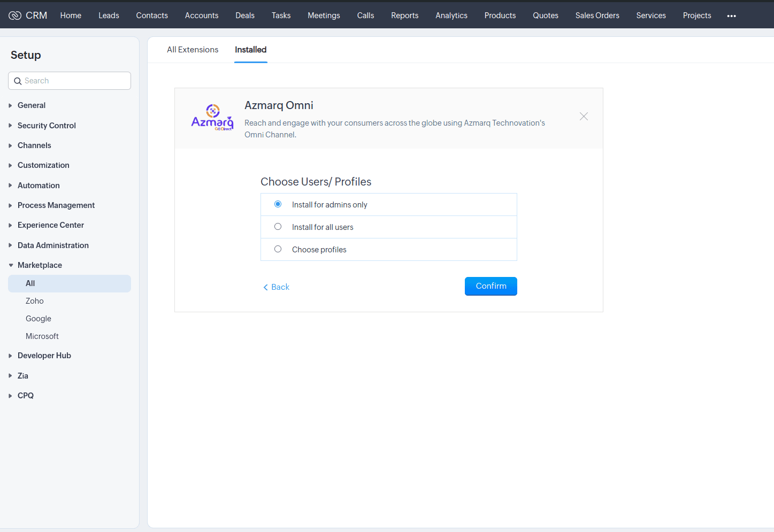Image resolution: width=774 pixels, height=532 pixels.
Task: Click the Azmarq Omni title text
Action: (279, 105)
